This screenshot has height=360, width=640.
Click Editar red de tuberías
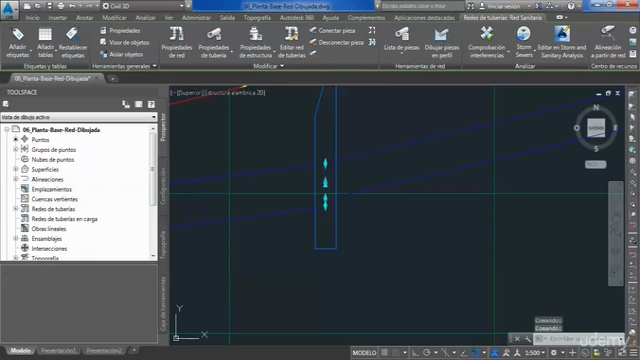pos(291,42)
